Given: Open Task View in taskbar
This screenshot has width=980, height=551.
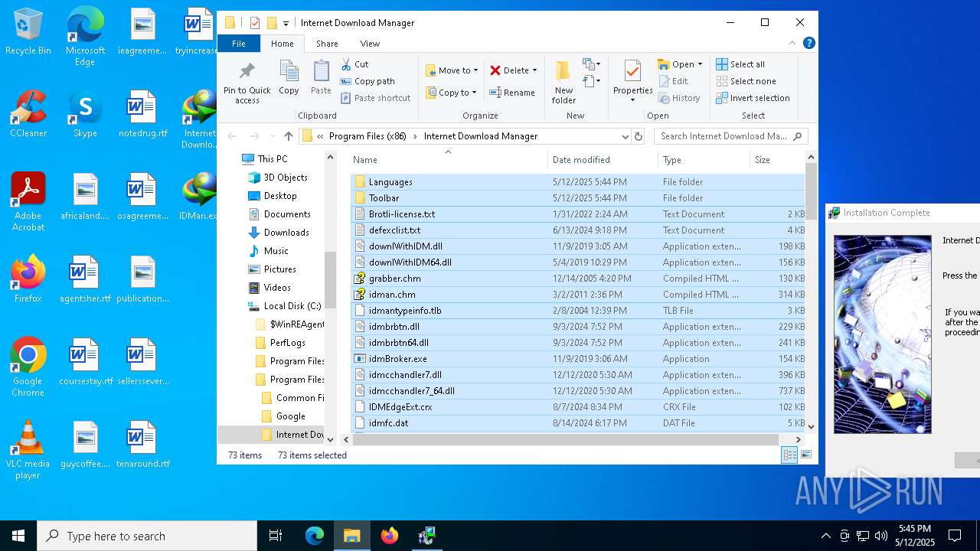Looking at the screenshot, I should click(276, 536).
